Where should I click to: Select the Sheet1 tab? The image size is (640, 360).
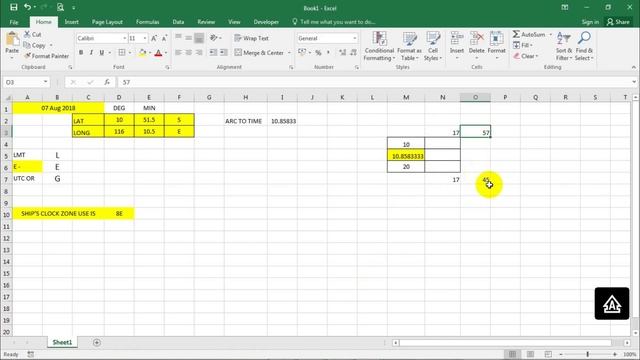62,342
